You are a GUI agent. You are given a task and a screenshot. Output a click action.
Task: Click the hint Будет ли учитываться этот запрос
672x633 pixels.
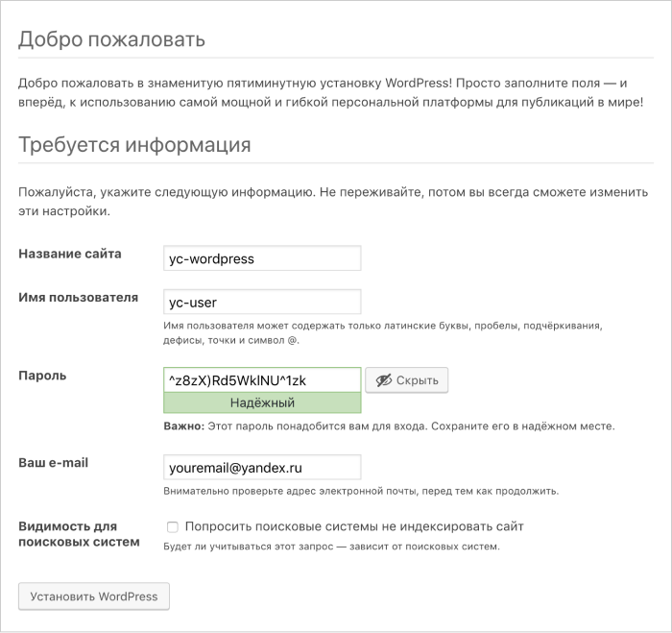331,547
